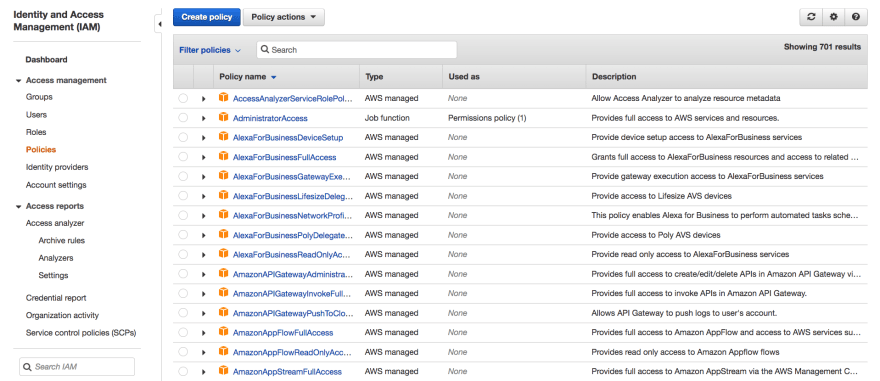Click the policy icon beside AmazonAPIGatewayPushToClo...

[x=223, y=313]
